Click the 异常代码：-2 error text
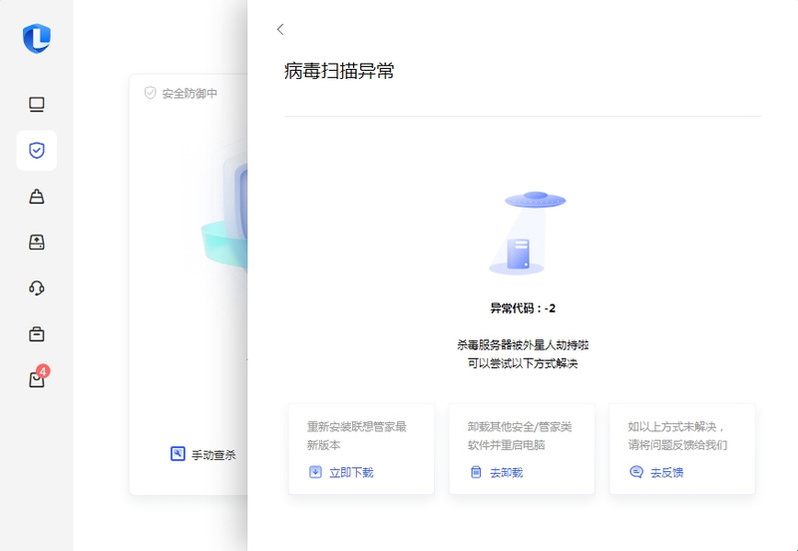The width and height of the screenshot is (798, 551). (522, 309)
